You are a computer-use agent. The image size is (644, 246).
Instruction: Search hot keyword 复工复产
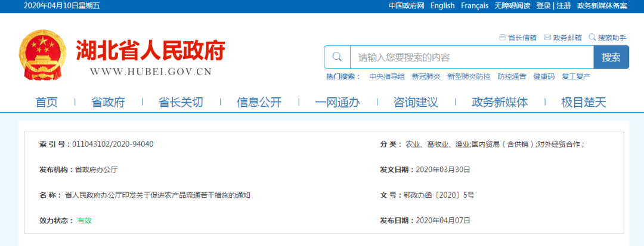tap(576, 76)
